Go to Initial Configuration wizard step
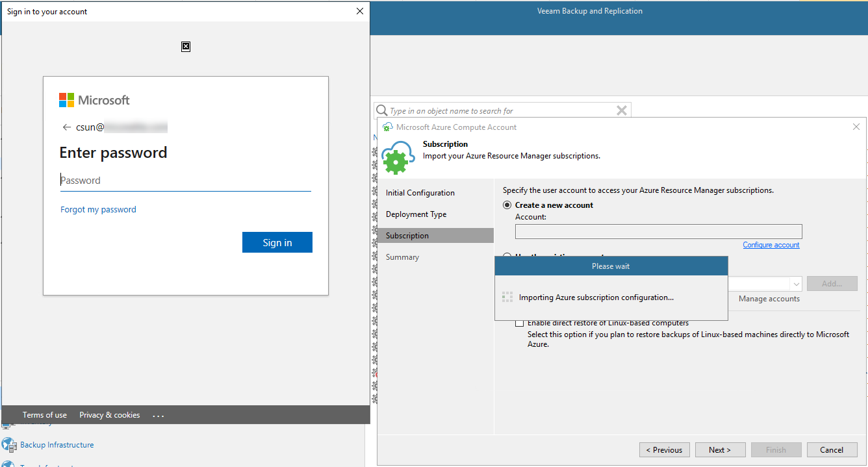Viewport: 868px width, 467px height. pyautogui.click(x=420, y=193)
